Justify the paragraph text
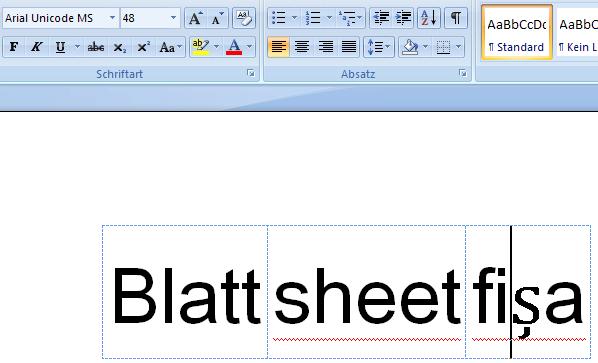The width and height of the screenshot is (598, 363). [349, 47]
